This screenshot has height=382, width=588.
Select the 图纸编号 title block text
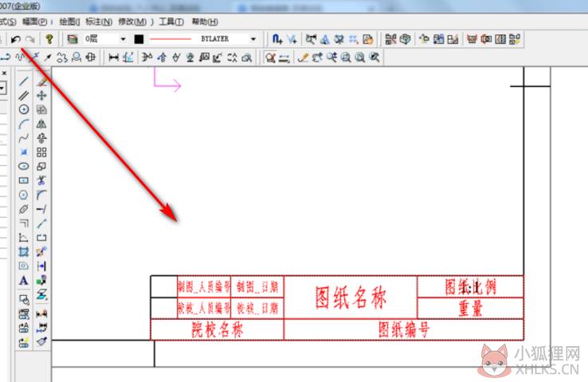(x=403, y=330)
